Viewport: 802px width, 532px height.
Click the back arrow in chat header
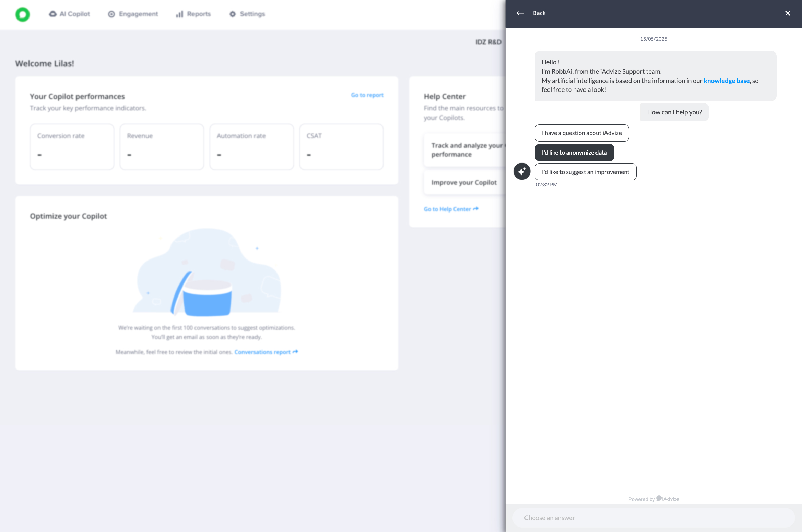point(520,13)
